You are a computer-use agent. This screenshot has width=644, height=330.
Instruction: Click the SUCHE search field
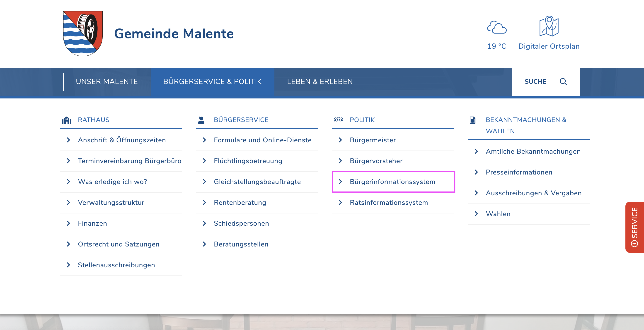coord(535,82)
